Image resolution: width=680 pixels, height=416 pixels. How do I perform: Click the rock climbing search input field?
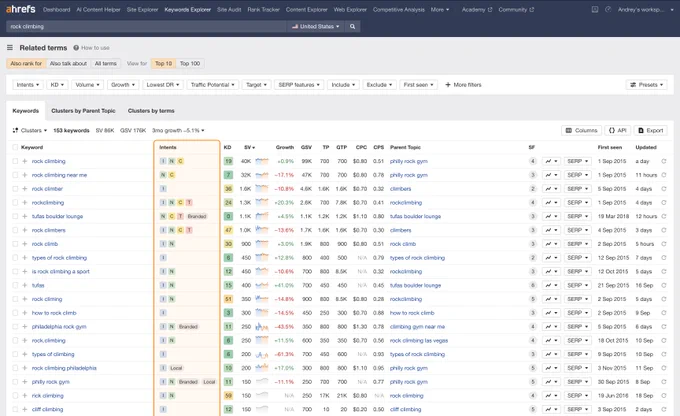pos(146,26)
